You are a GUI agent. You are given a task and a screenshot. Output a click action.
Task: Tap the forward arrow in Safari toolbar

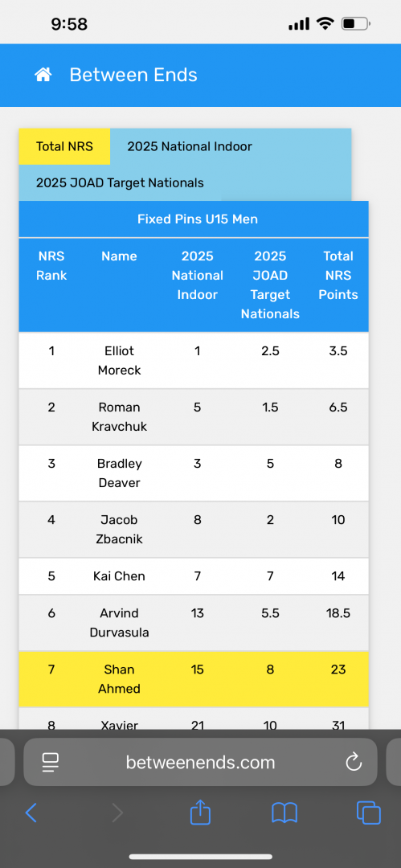coord(117,813)
